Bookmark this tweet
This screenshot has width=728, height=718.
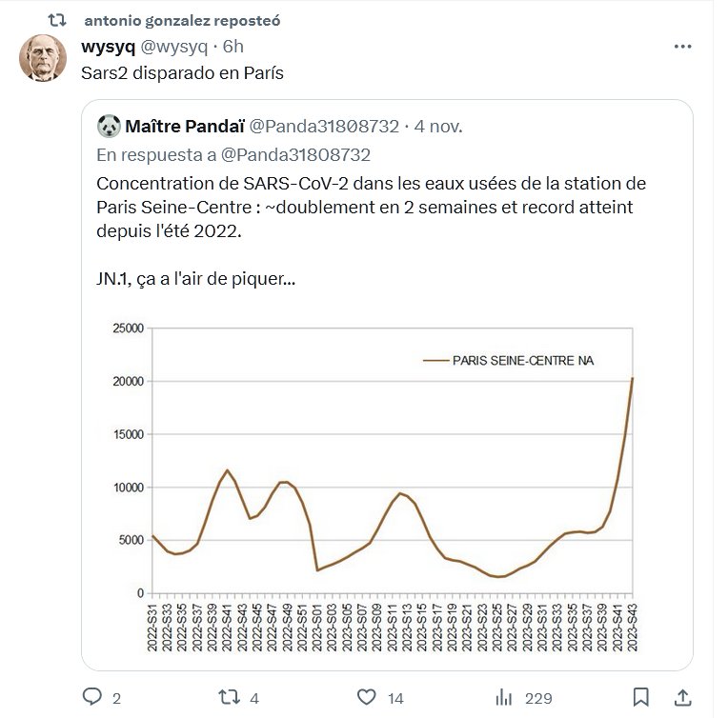tap(642, 697)
